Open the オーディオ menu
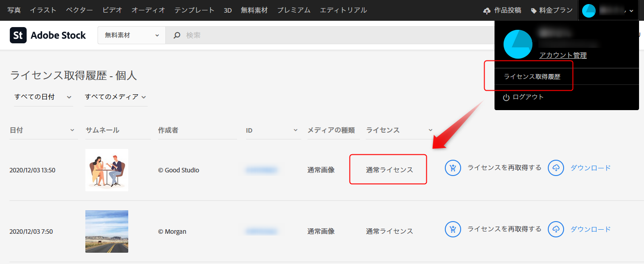The width and height of the screenshot is (644, 264). point(148,10)
